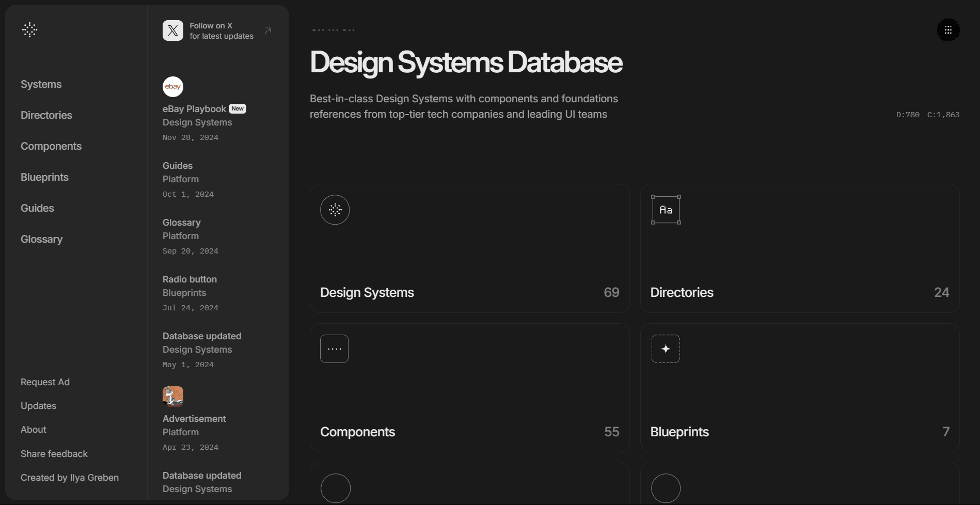Open the grid menu in the top-right corner
Viewport: 980px width, 505px height.
point(948,29)
